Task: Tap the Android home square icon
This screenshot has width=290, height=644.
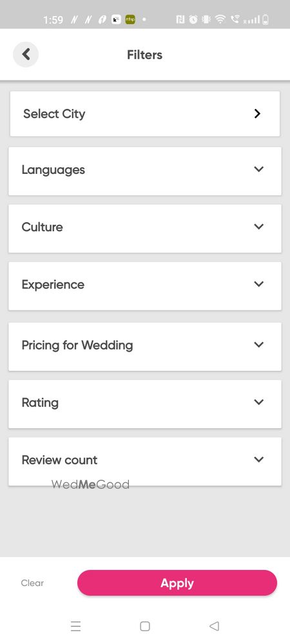Action: 144,626
